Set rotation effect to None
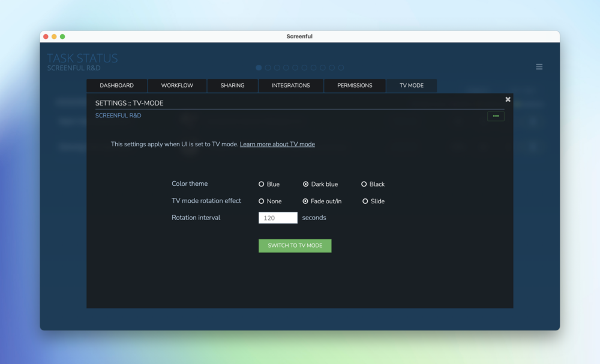600x364 pixels. (x=262, y=201)
